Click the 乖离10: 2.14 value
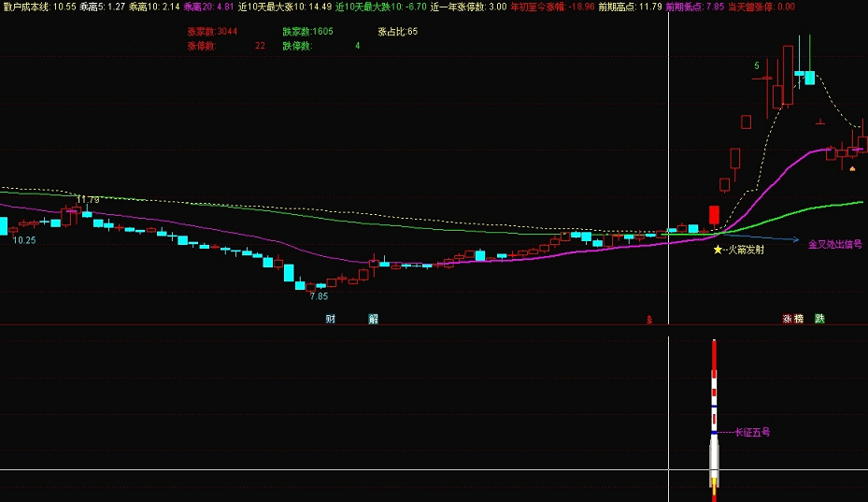This screenshot has height=502, width=868. click(x=154, y=7)
